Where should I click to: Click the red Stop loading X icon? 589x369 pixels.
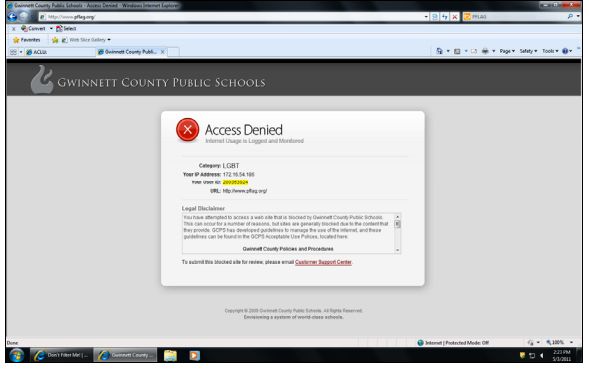coord(455,17)
